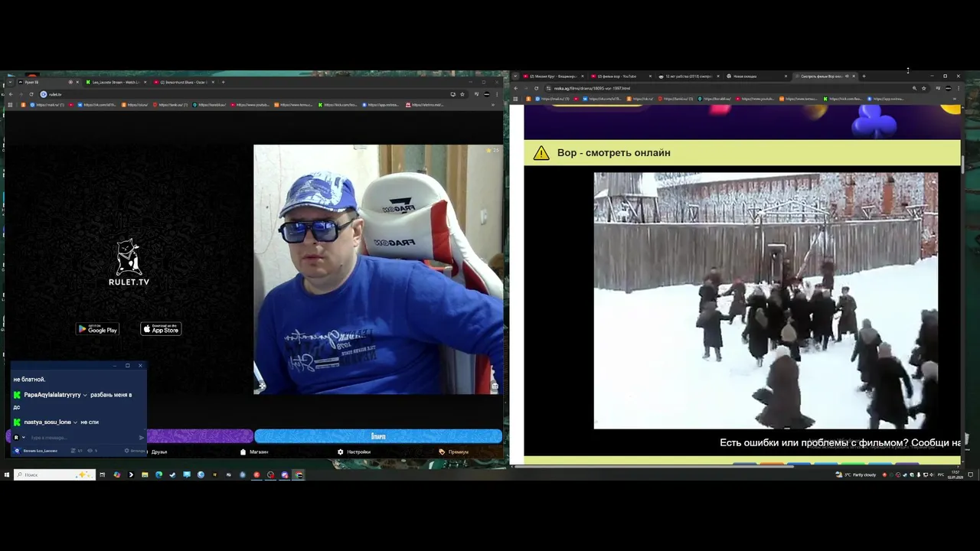Screen dimensions: 980x551
Task: Click the blue Start button on rulet.tv
Action: point(378,436)
